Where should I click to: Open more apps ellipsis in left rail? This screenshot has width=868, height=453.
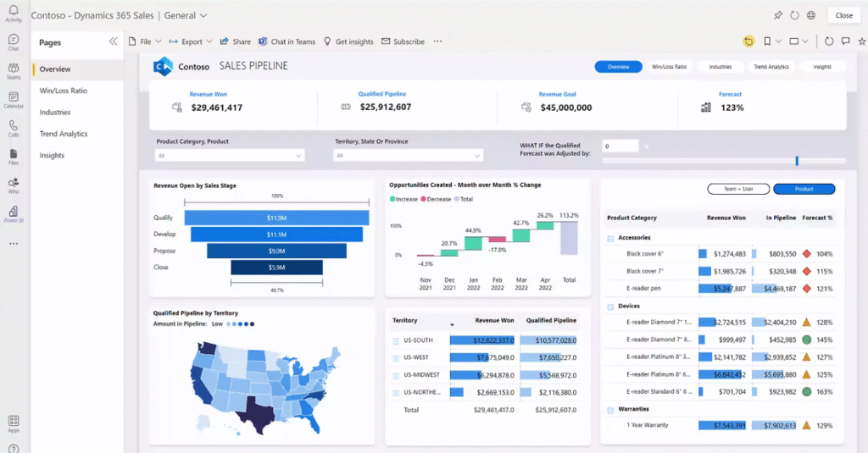coord(14,243)
